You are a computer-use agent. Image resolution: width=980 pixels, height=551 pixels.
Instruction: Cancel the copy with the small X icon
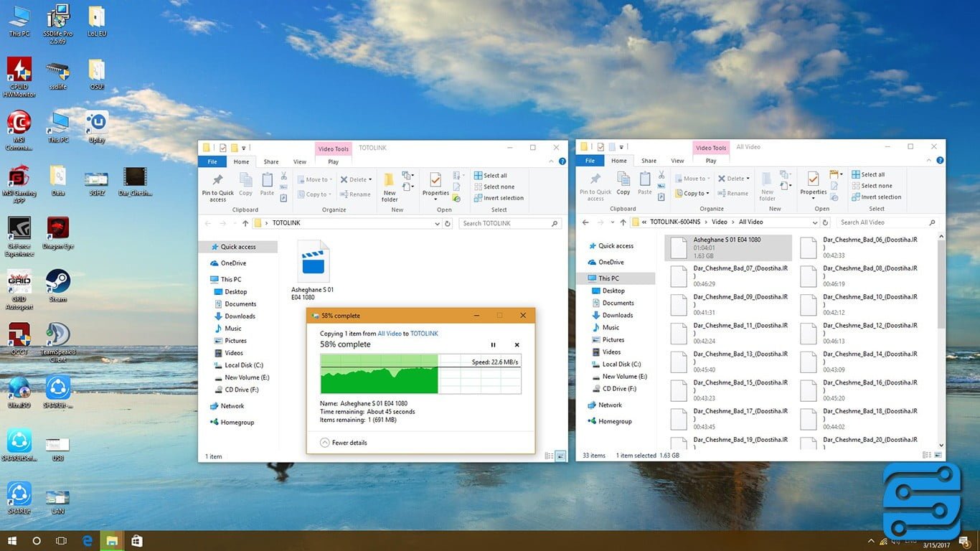(517, 345)
